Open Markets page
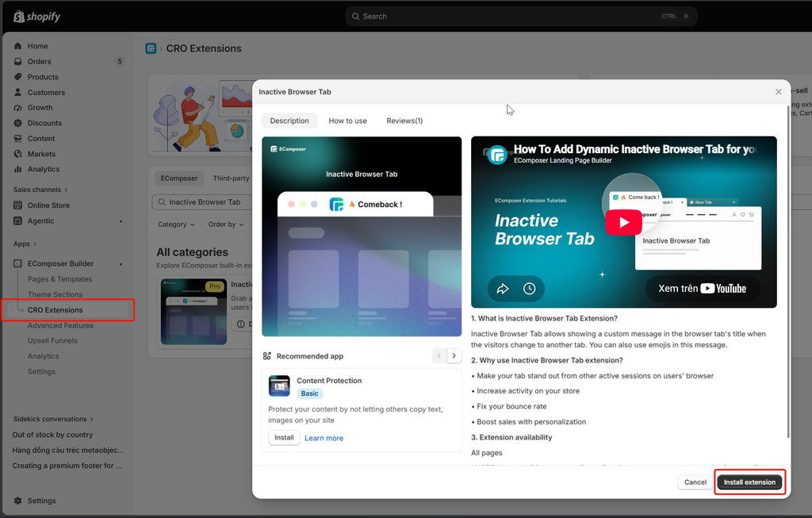This screenshot has width=812, height=518. coord(41,154)
